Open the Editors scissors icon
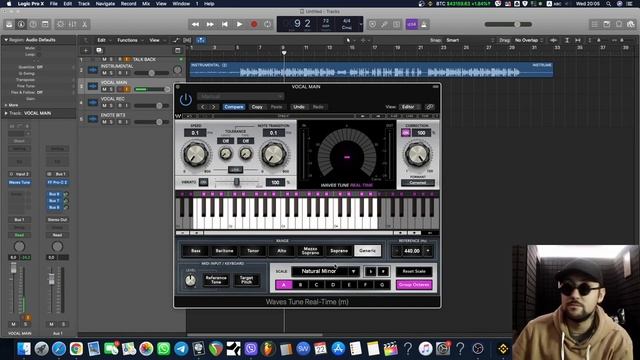Viewport: 640px width, 360px height. (x=84, y=24)
